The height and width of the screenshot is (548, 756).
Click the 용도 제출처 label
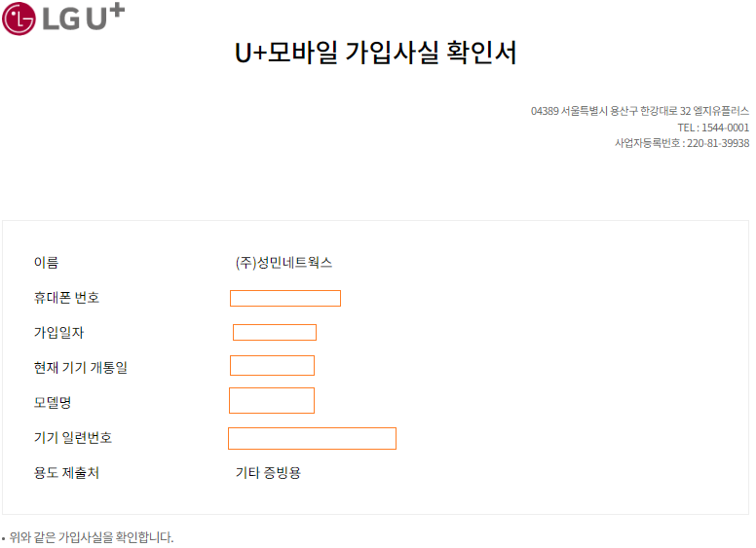(66, 473)
